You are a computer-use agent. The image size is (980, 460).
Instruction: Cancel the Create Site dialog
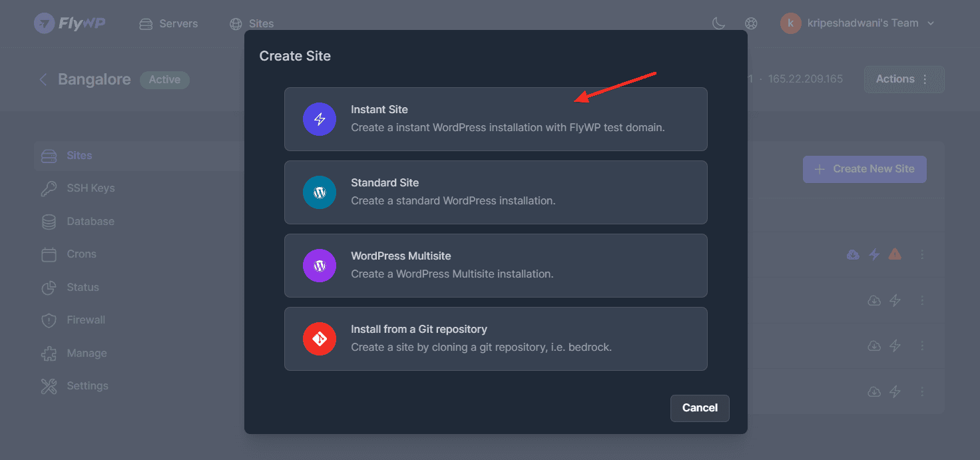click(x=699, y=408)
